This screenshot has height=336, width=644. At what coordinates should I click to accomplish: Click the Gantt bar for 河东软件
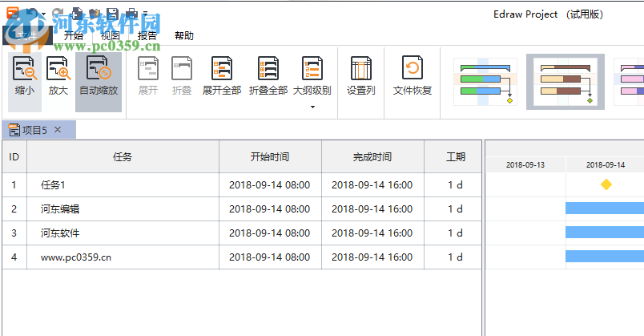[x=605, y=232]
